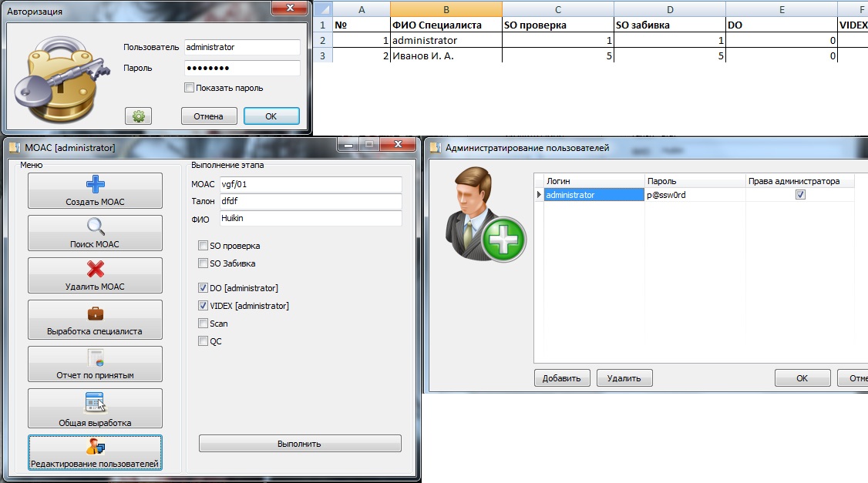Image resolution: width=868 pixels, height=483 pixels.
Task: Select the Пароль column header in grid
Action: coord(695,181)
